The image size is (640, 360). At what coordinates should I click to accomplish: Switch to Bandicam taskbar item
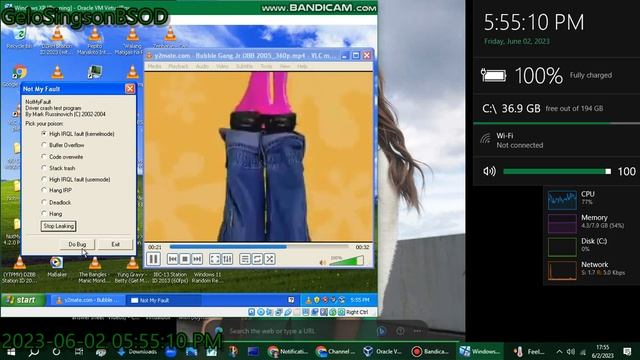point(430,351)
